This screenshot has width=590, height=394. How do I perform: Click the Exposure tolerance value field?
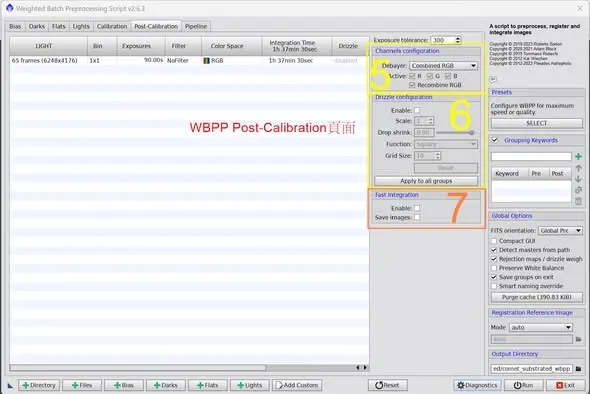442,40
